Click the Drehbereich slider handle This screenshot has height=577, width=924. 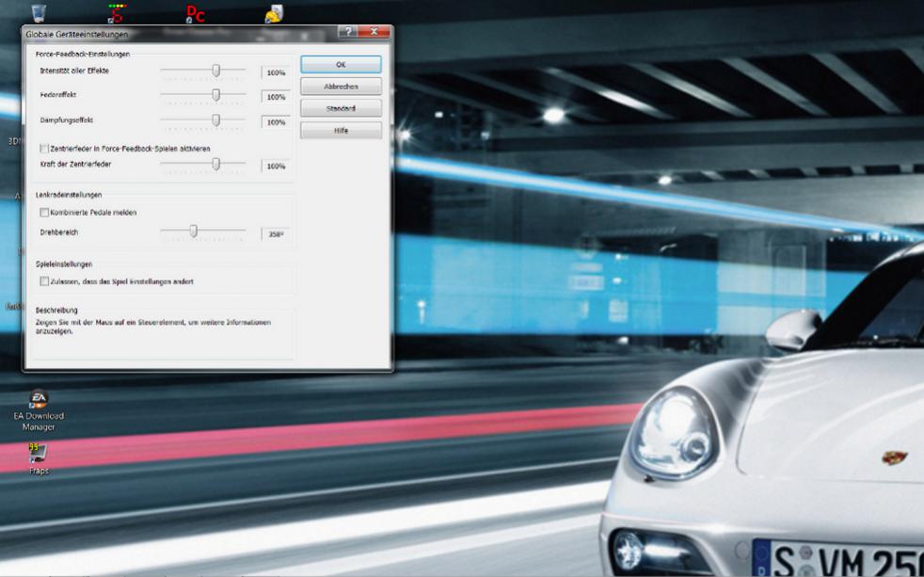pyautogui.click(x=193, y=231)
